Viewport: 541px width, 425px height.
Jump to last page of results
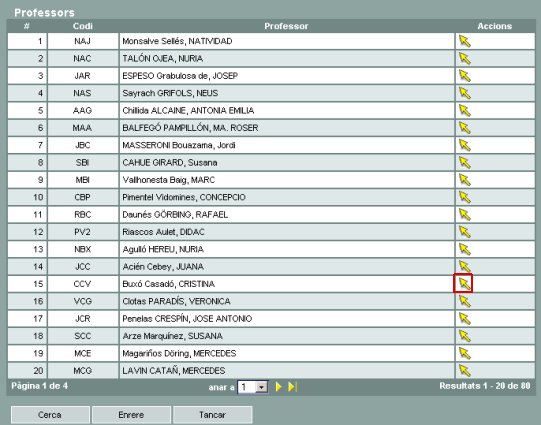click(292, 387)
